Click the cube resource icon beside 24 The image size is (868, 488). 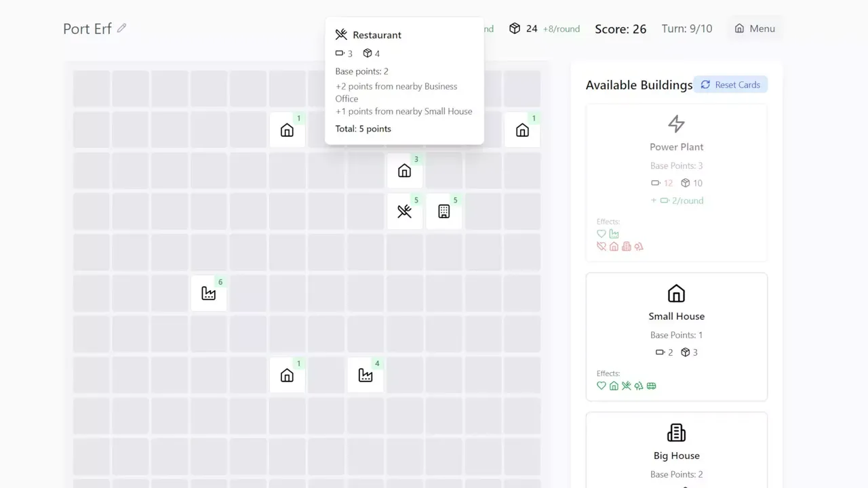pos(515,28)
